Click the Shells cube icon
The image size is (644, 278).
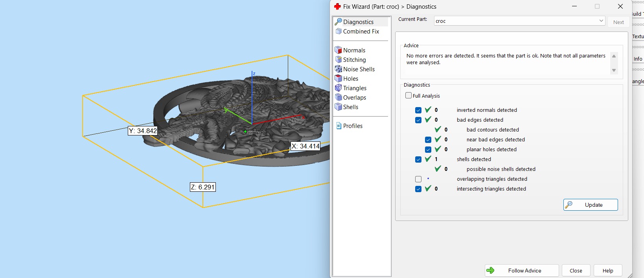pos(338,107)
